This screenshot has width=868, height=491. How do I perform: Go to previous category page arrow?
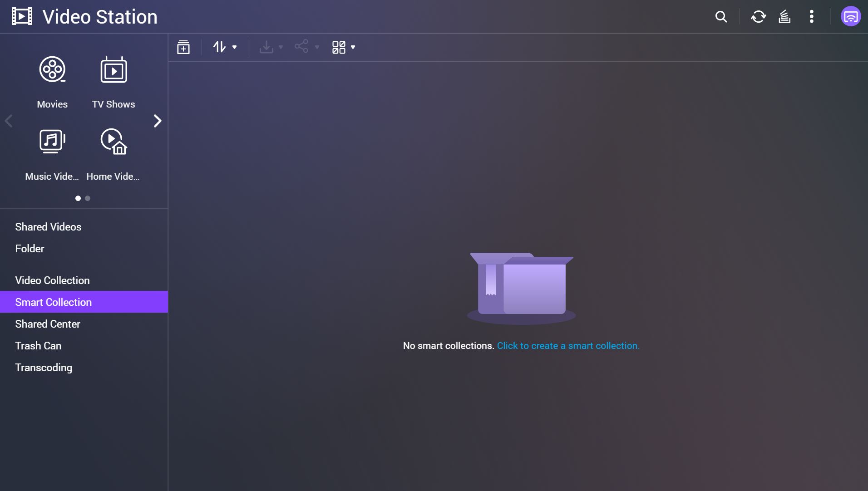click(x=9, y=121)
